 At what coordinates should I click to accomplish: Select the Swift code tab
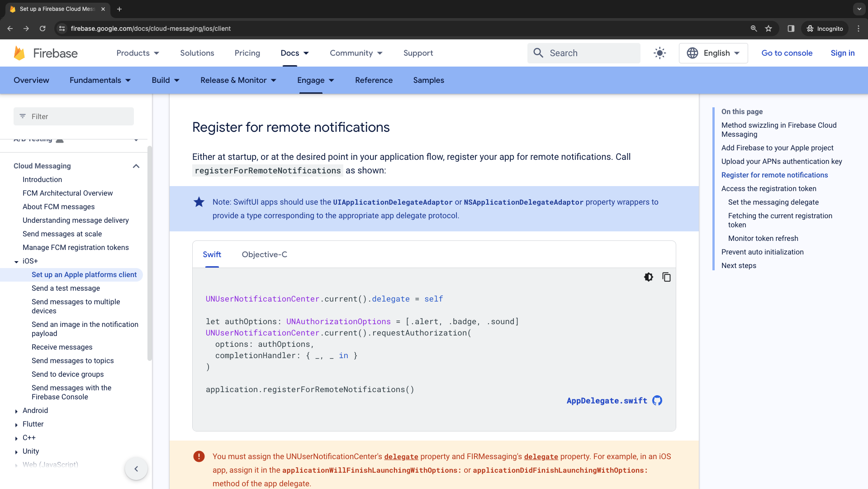212,254
